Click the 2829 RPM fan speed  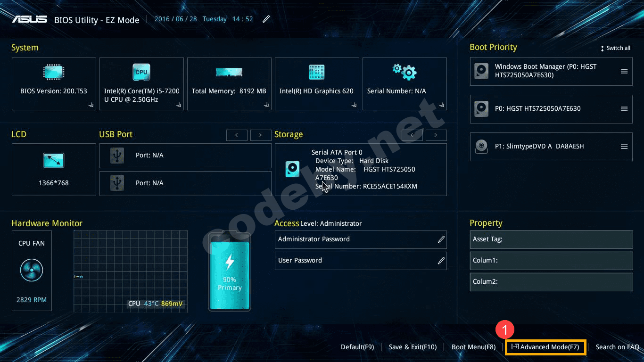pyautogui.click(x=32, y=300)
